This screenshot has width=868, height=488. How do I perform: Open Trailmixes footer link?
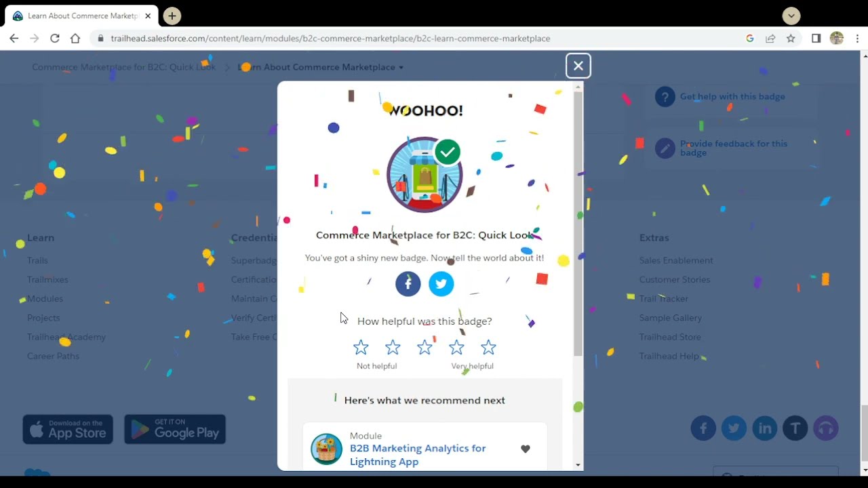(47, 279)
